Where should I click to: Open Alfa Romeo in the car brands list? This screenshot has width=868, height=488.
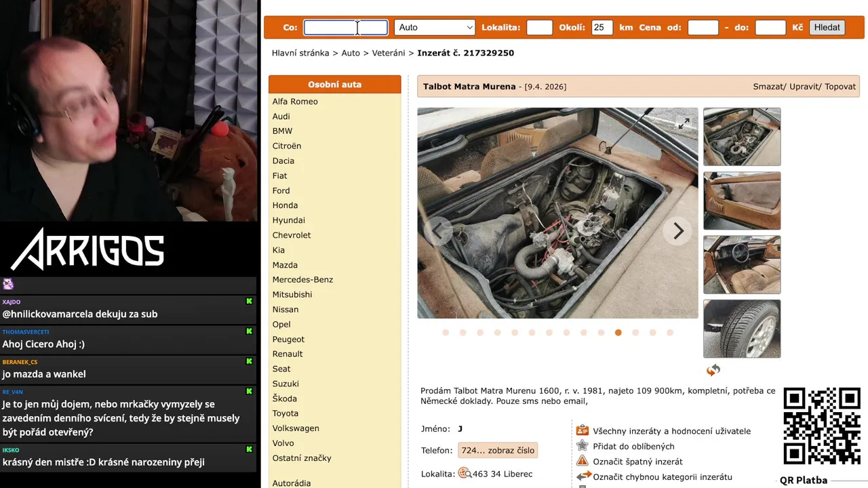pos(295,102)
